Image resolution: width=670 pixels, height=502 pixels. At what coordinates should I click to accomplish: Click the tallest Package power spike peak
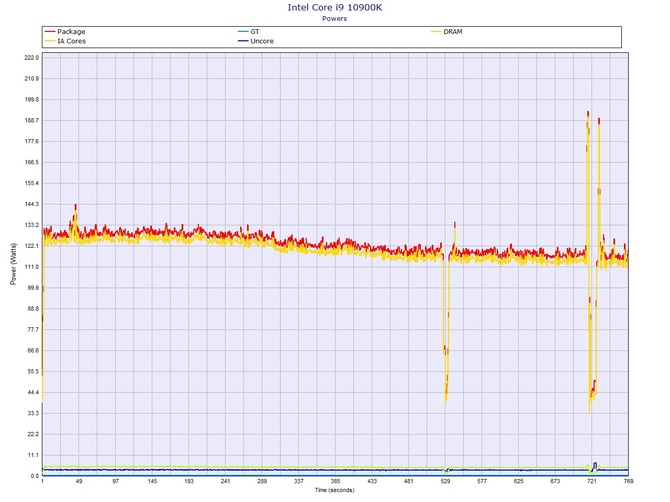click(x=588, y=113)
